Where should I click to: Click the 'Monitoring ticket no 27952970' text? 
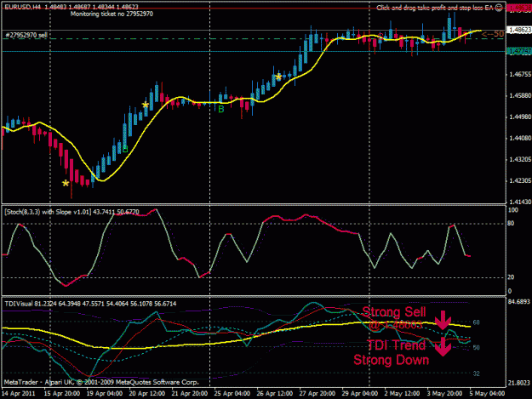(x=112, y=14)
